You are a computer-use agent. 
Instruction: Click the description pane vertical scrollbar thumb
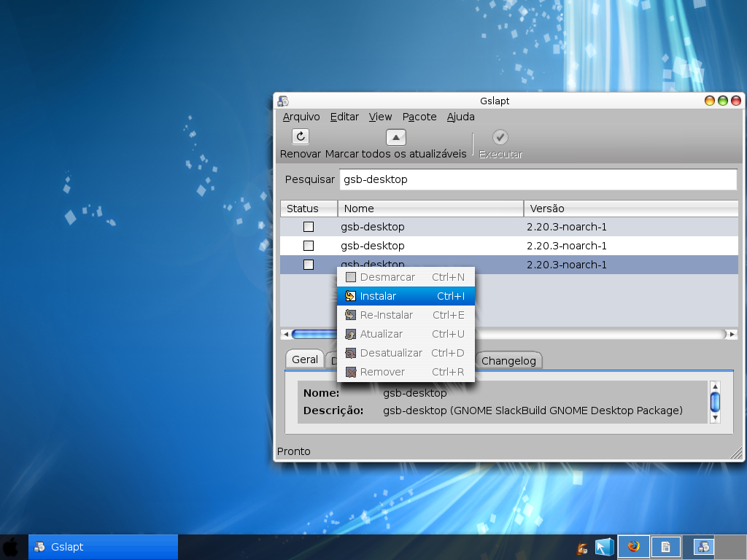coord(715,401)
